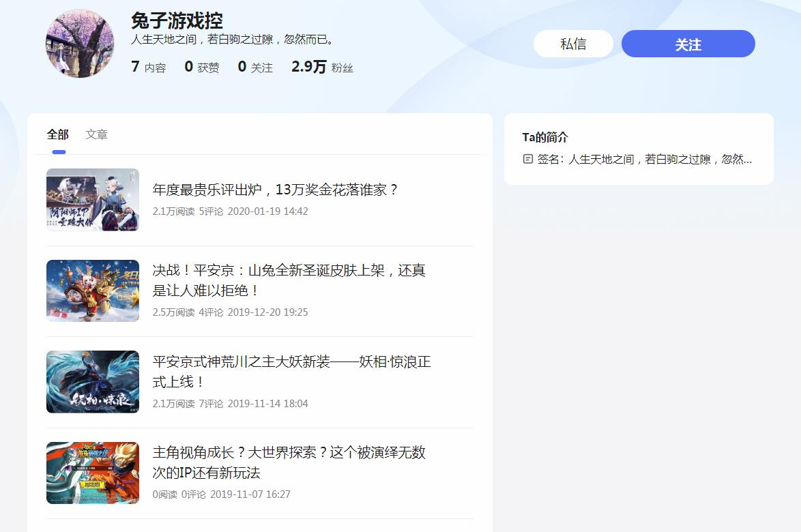Click the 签名 text in intro panel
Screen dimensions: 801x532
coord(645,160)
